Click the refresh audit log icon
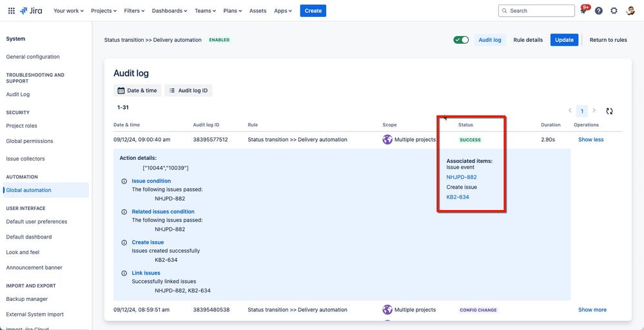Viewport: 644px width, 330px height. 609,111
